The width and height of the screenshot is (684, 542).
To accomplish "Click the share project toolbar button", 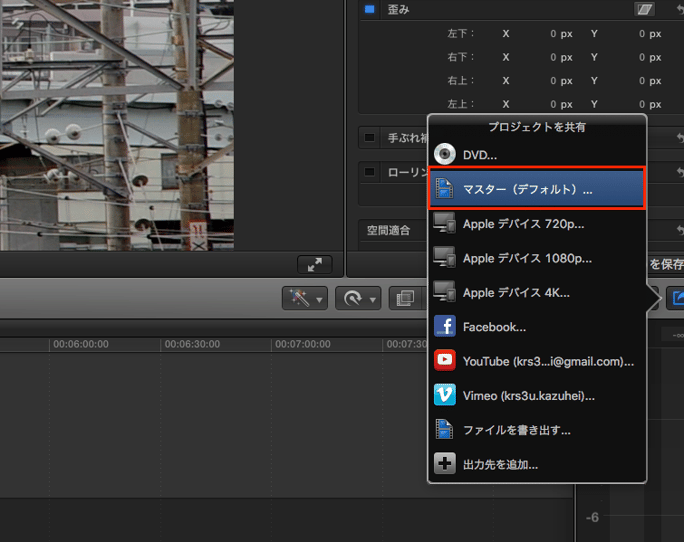I will tap(675, 298).
